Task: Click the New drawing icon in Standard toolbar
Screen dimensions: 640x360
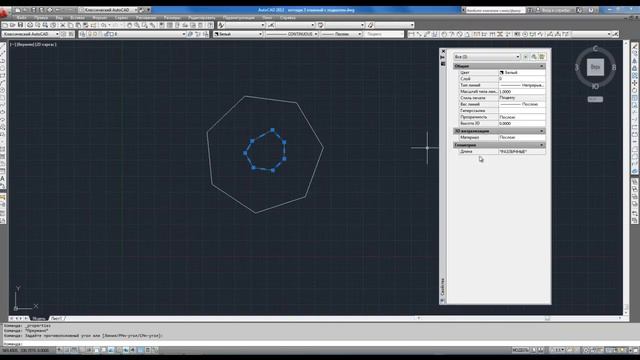Action: 5,25
